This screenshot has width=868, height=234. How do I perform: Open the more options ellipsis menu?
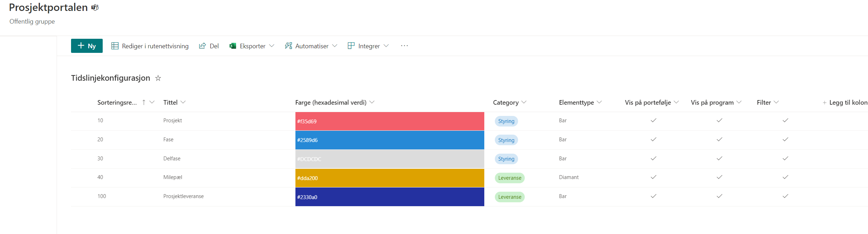(404, 45)
